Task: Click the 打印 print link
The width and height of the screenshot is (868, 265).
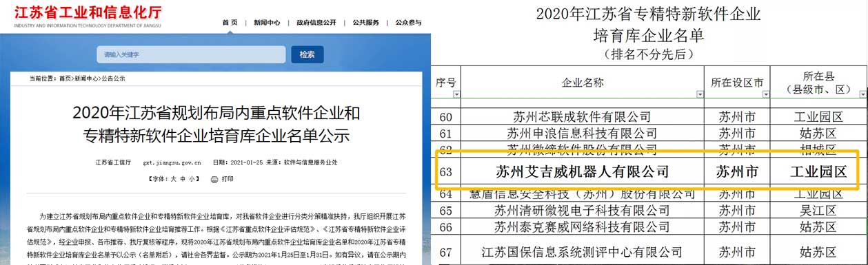Action: tap(228, 179)
